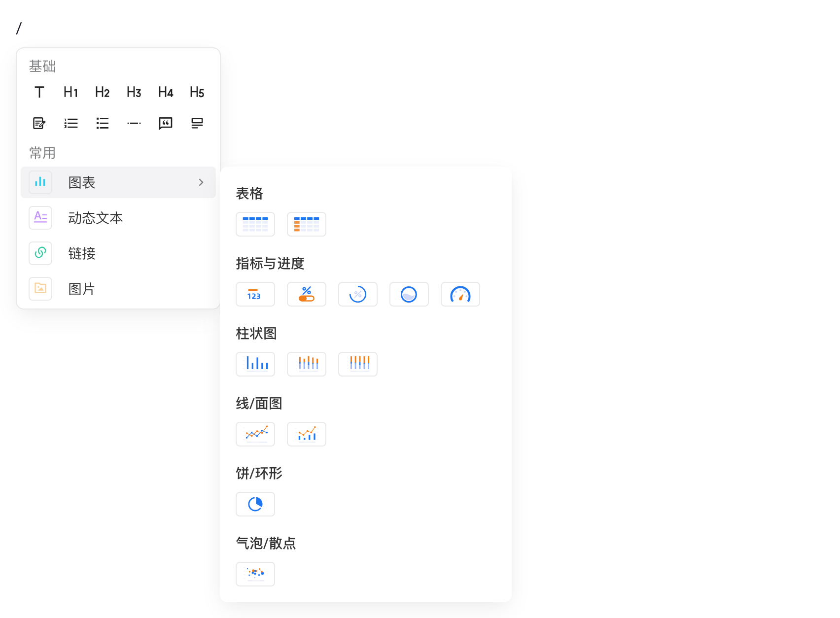Choose the basic table chart
Screen dimensions: 840x618
pyautogui.click(x=255, y=224)
